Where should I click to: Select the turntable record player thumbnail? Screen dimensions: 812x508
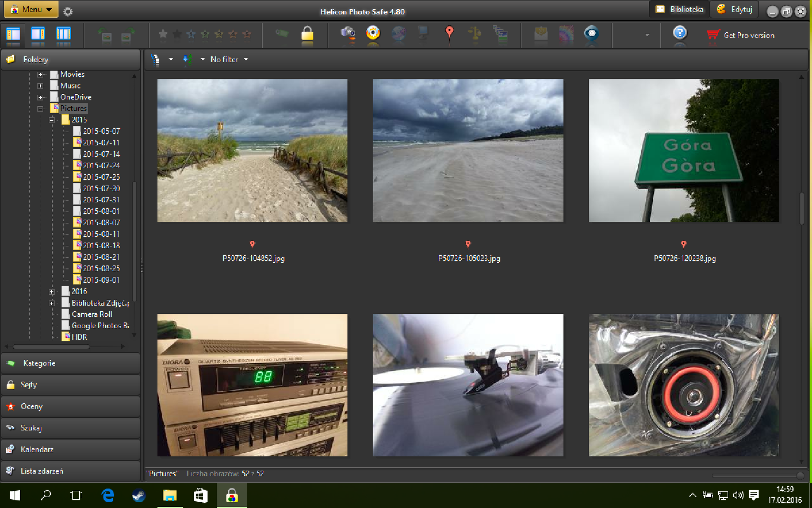(x=468, y=385)
